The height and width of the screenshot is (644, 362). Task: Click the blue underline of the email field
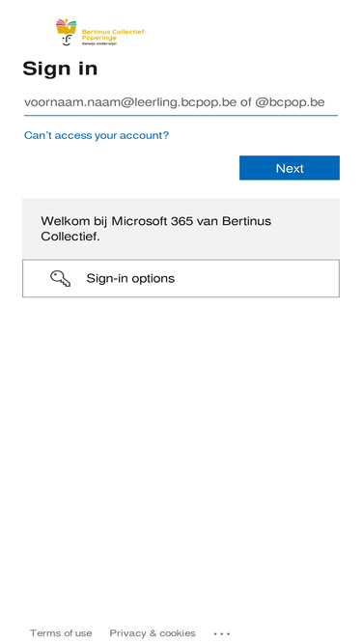pos(181,116)
